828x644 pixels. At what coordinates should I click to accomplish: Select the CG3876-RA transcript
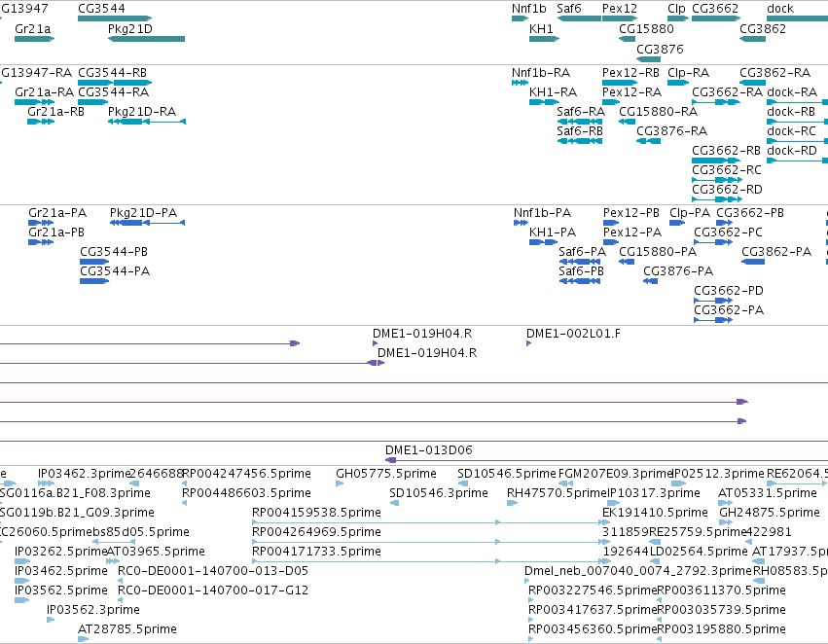648,141
